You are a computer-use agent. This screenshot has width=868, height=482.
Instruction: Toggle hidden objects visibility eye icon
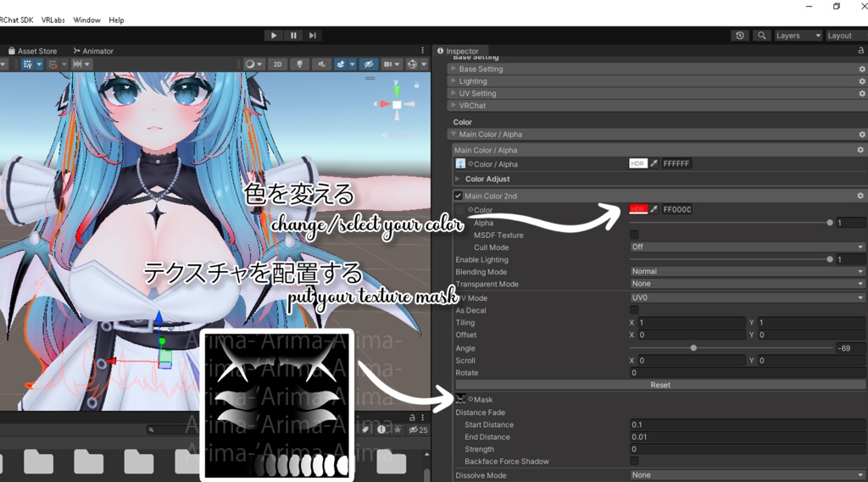[368, 64]
